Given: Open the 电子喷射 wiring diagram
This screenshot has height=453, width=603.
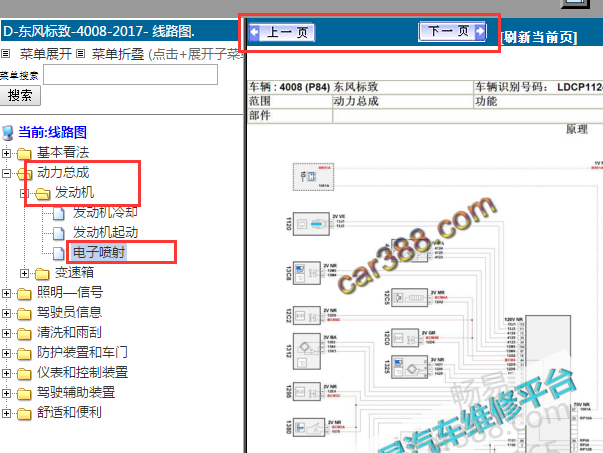Looking at the screenshot, I should pyautogui.click(x=99, y=252).
